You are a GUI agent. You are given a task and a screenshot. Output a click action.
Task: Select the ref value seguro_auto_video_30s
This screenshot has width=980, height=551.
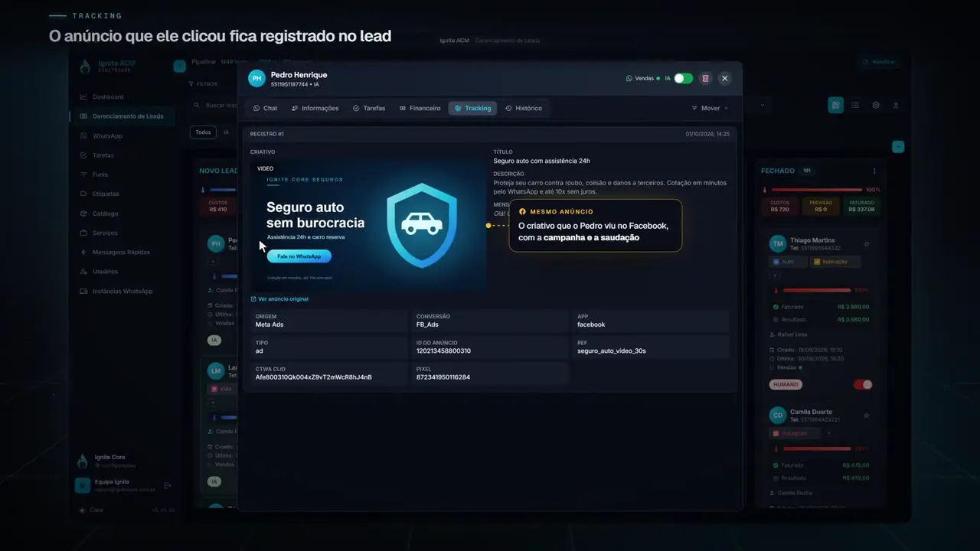612,350
